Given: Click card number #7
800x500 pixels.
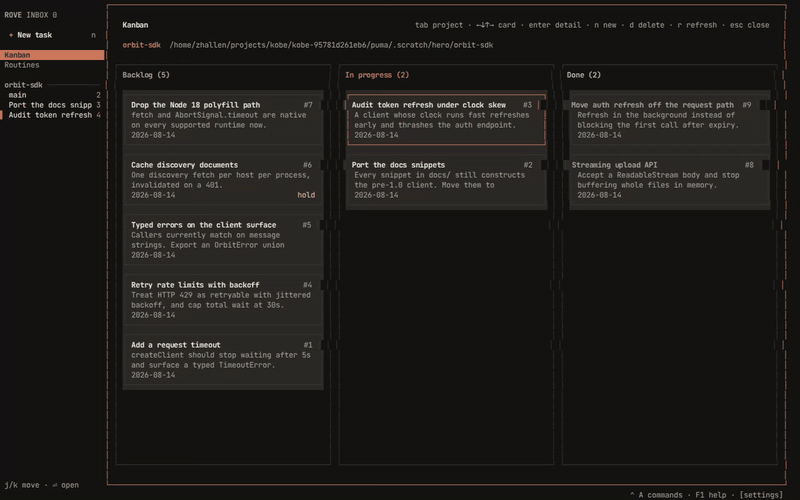Looking at the screenshot, I should 308,105.
